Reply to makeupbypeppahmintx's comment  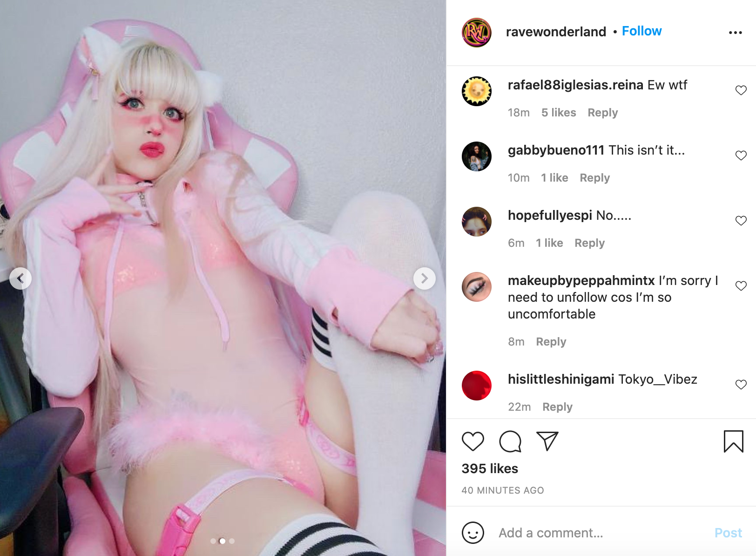(x=551, y=342)
